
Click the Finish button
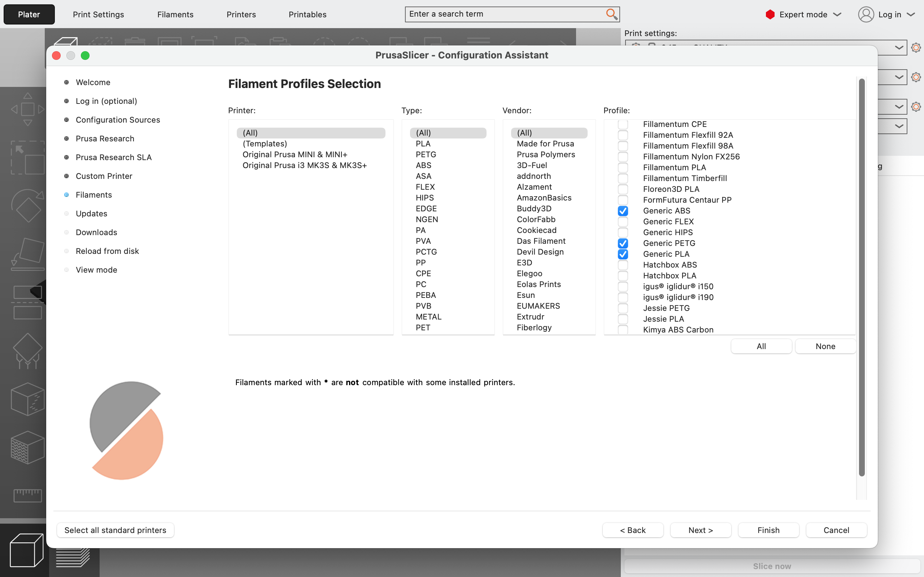point(768,530)
